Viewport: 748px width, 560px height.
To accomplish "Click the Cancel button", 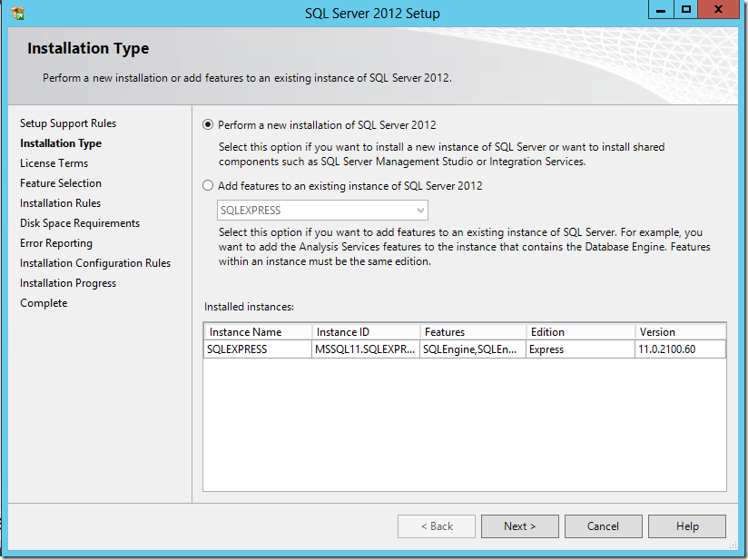I will tap(603, 526).
